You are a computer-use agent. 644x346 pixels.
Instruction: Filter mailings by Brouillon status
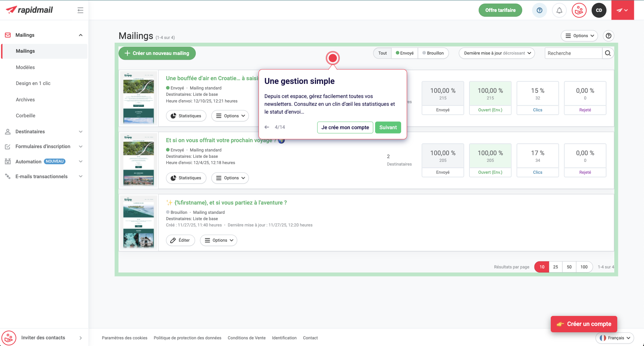[x=433, y=53]
